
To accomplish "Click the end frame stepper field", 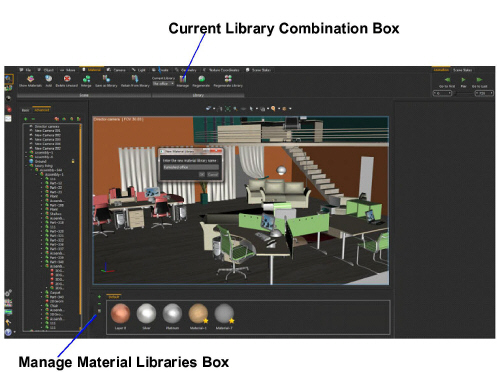I will 484,93.
